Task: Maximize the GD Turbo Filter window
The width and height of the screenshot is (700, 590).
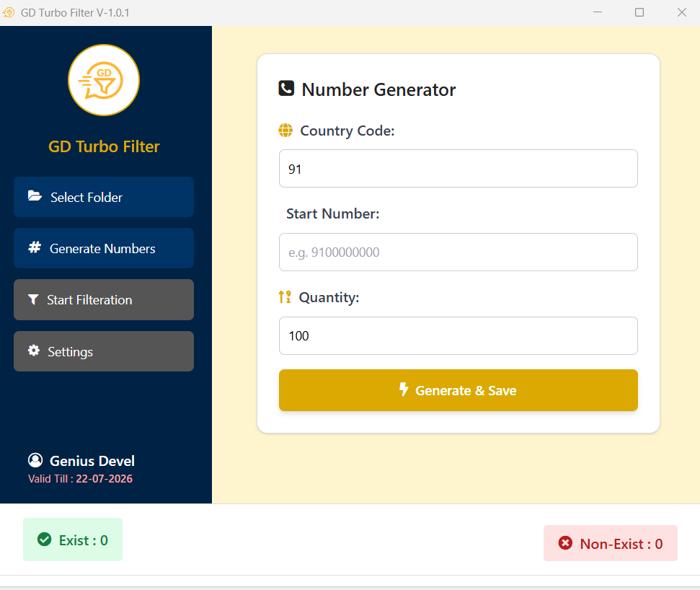Action: coord(639,12)
